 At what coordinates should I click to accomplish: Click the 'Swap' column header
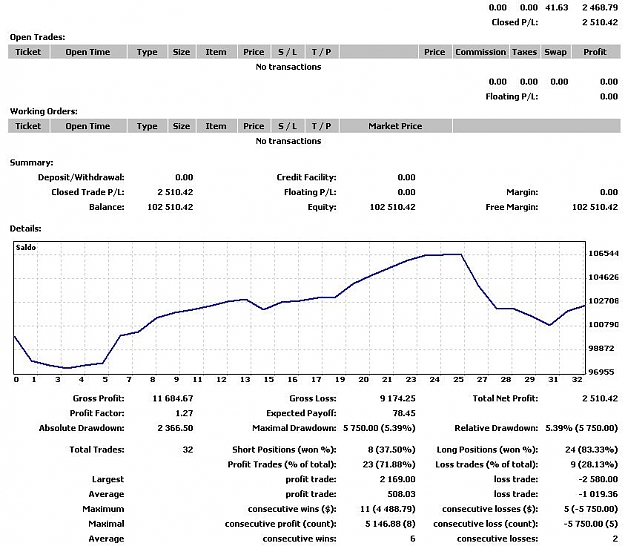555,52
